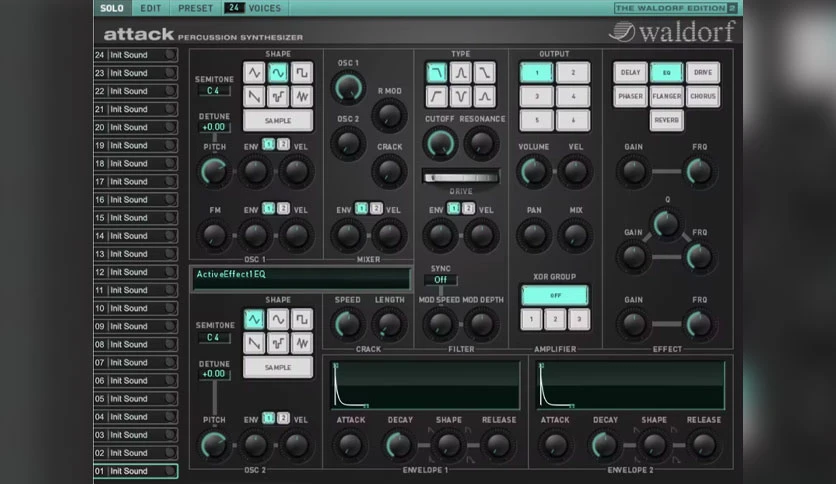Select XOR group 1

tap(532, 319)
